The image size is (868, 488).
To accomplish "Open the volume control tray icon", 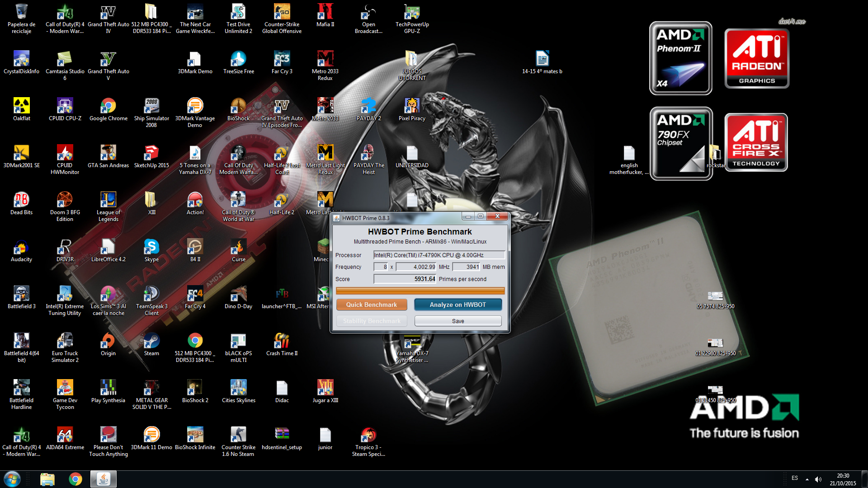I will [818, 479].
